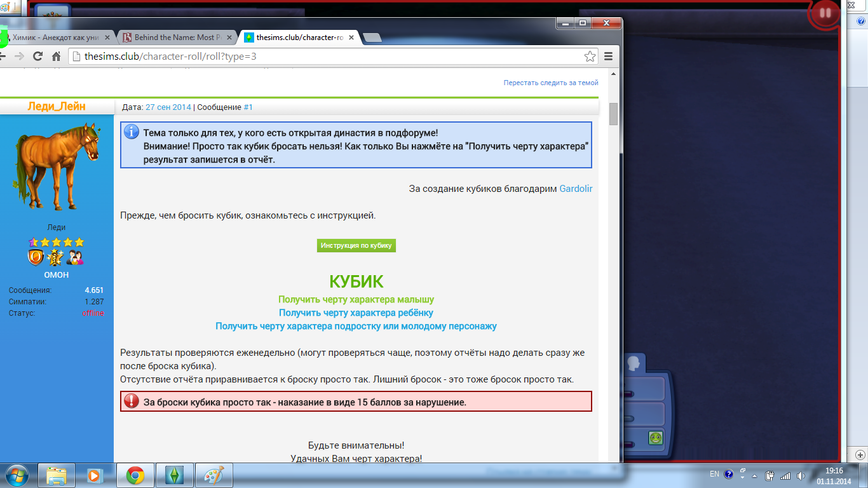868x488 pixels.
Task: Open the Chrome hamburger menu
Action: point(608,56)
